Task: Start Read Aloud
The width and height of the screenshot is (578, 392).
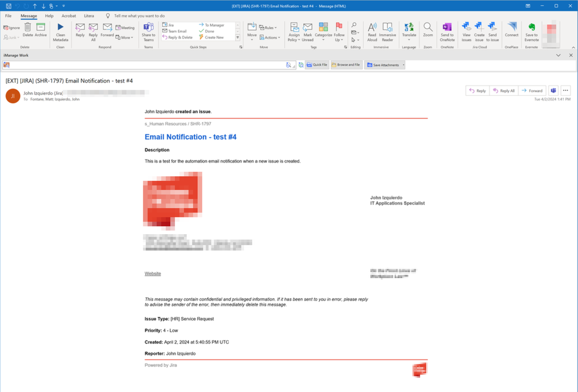Action: (372, 32)
